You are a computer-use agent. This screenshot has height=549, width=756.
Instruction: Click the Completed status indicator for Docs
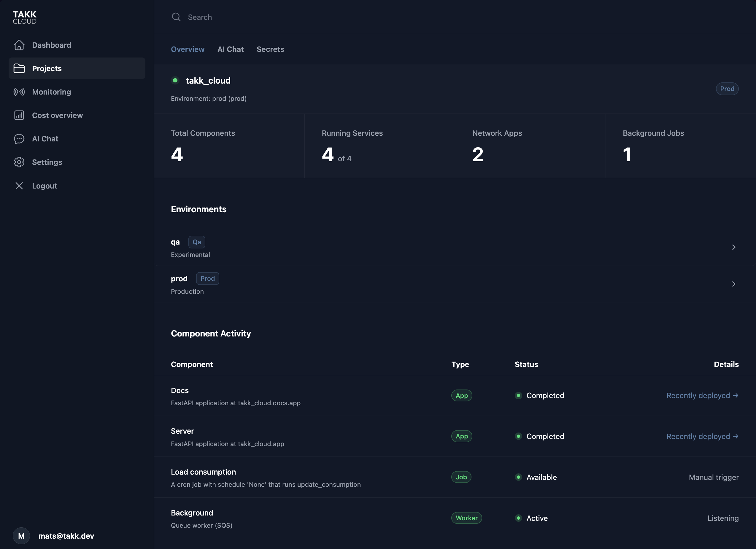pos(518,395)
